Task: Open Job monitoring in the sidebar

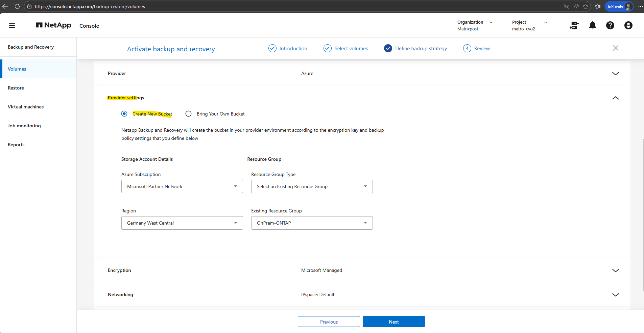Action: point(24,126)
